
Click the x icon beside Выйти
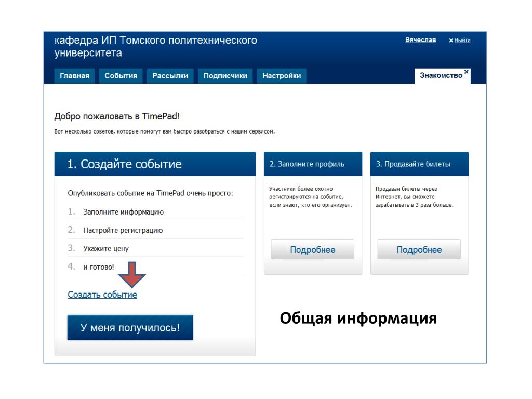(x=451, y=41)
